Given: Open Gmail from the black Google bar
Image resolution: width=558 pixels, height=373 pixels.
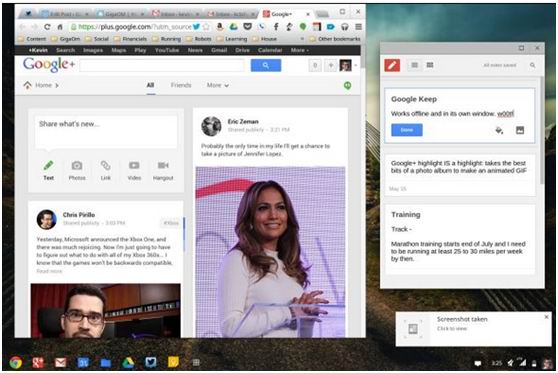Looking at the screenshot, I should (219, 50).
